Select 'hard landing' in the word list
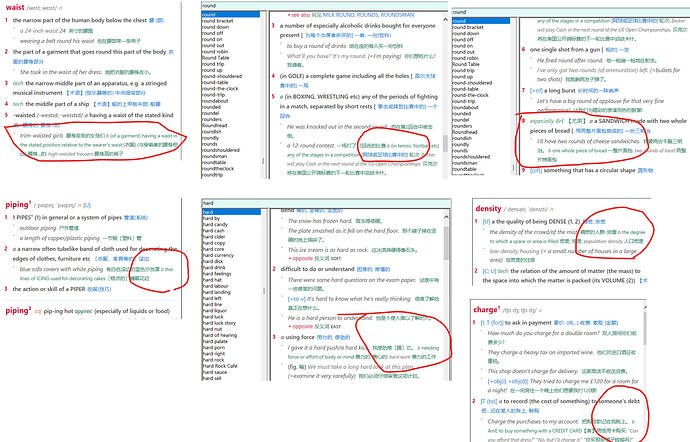 point(216,292)
